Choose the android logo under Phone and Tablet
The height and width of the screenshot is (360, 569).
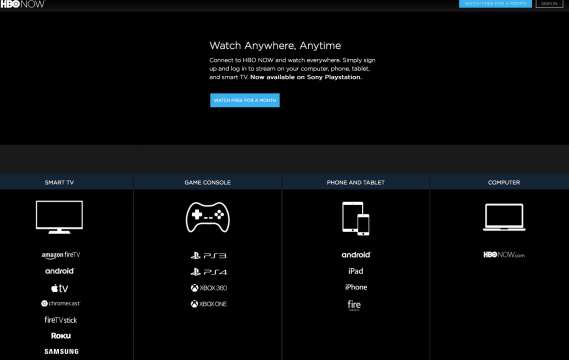coord(356,255)
